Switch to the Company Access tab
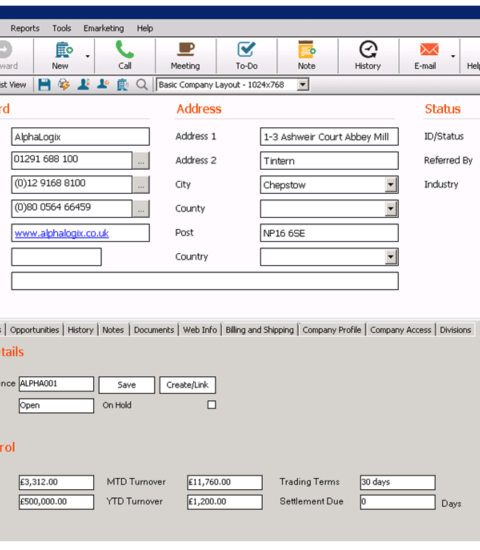This screenshot has width=480, height=550. click(x=401, y=330)
